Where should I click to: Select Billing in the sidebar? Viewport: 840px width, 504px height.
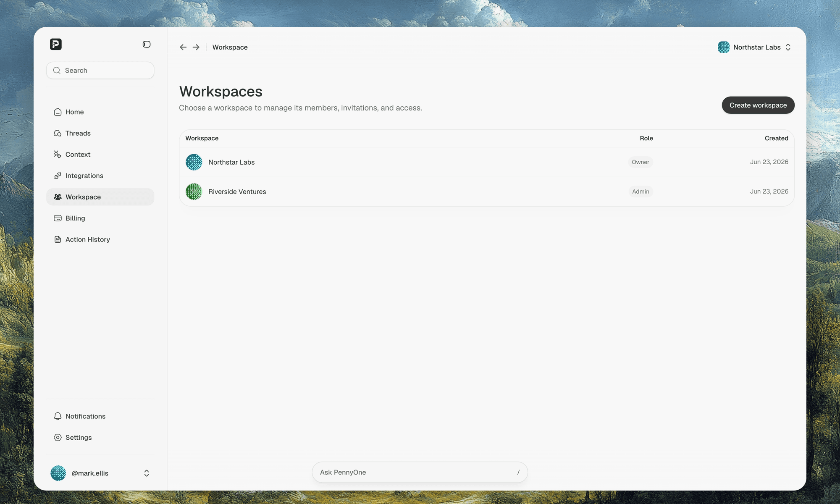pos(100,218)
